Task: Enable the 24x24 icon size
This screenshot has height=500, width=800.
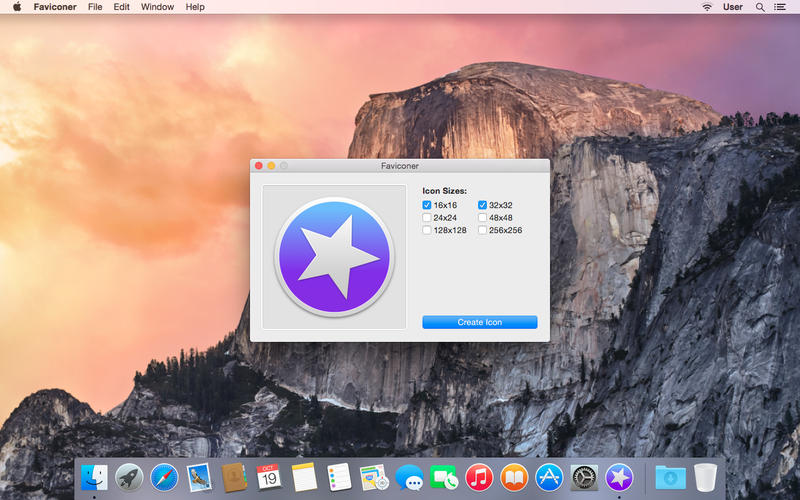Action: click(x=427, y=217)
